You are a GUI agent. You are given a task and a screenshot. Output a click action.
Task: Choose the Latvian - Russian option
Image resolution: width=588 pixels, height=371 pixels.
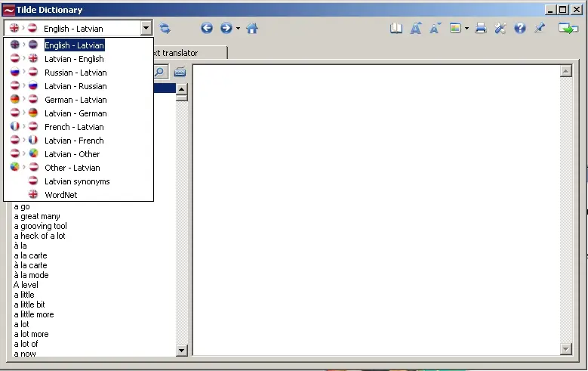coord(79,86)
